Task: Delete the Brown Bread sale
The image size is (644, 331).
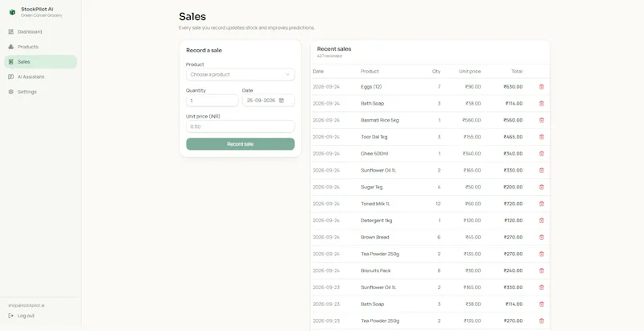Action: (x=541, y=237)
